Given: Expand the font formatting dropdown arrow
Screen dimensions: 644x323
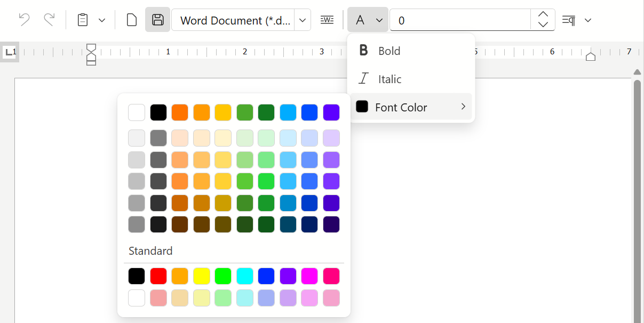Looking at the screenshot, I should point(378,20).
